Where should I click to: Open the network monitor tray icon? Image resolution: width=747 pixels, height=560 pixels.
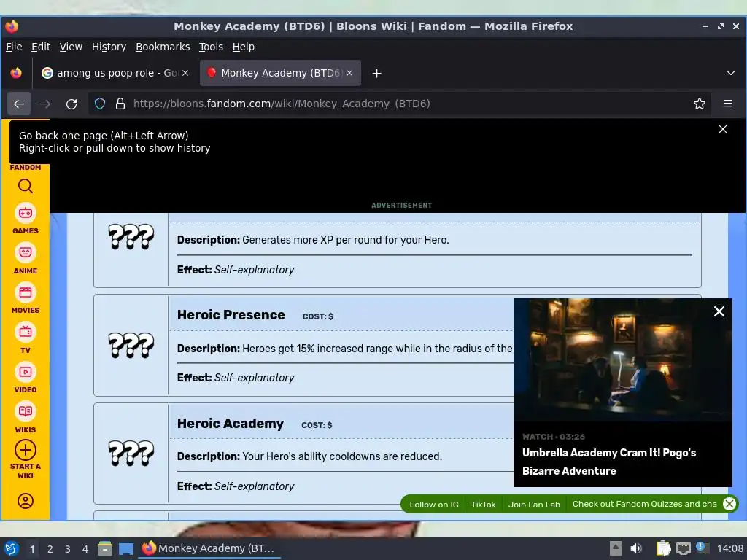[684, 548]
